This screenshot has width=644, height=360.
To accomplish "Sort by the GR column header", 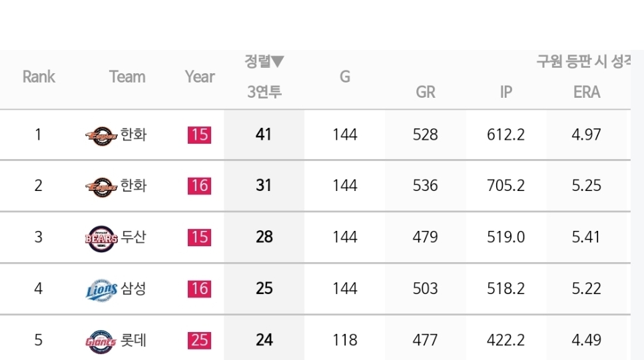I will (426, 92).
